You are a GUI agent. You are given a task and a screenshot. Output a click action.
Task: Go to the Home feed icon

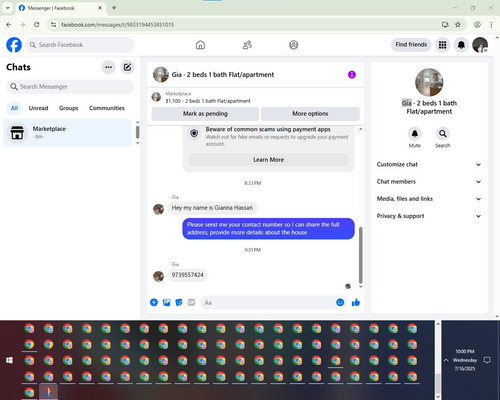(200, 45)
